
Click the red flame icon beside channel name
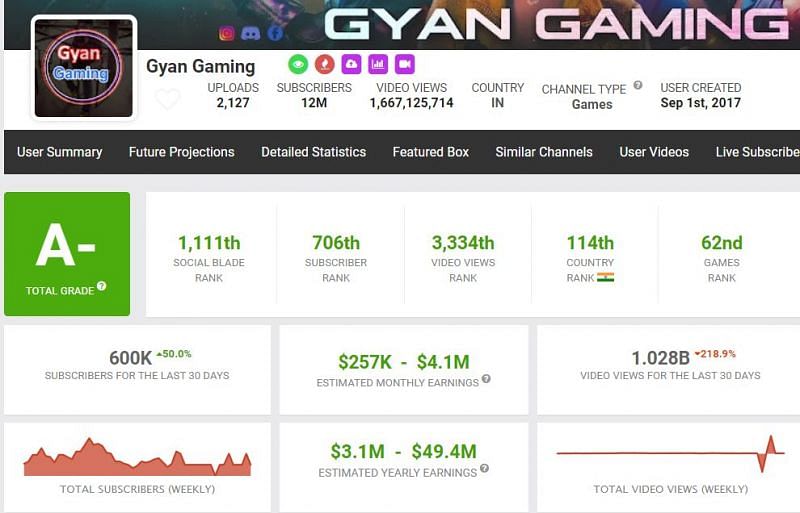324,64
